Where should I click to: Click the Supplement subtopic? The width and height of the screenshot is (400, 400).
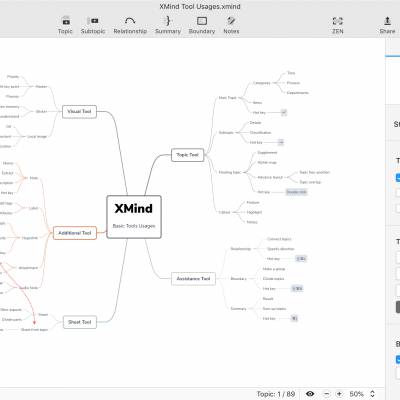coord(267,153)
